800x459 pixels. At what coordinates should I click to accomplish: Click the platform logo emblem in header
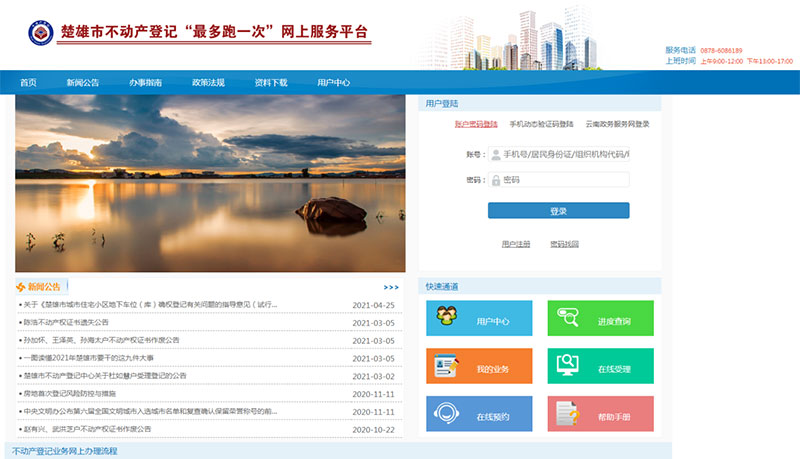[x=42, y=34]
